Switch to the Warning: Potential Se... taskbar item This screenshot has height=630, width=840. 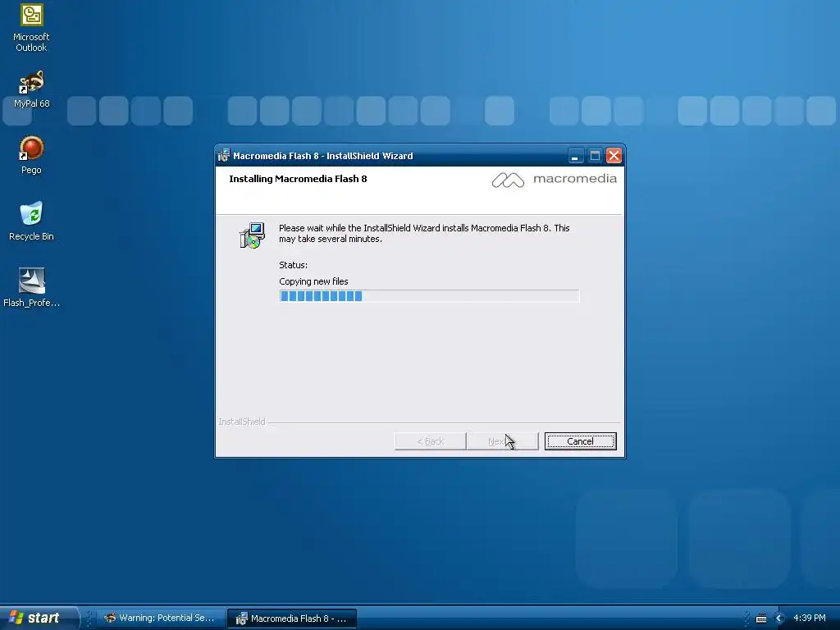160,619
